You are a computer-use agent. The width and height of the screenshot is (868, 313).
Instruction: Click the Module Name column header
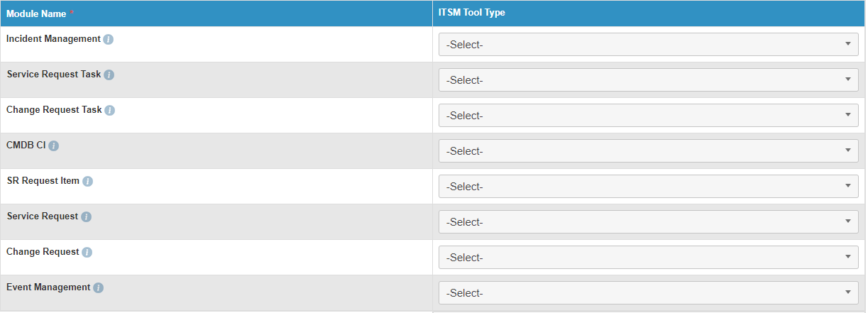point(35,13)
